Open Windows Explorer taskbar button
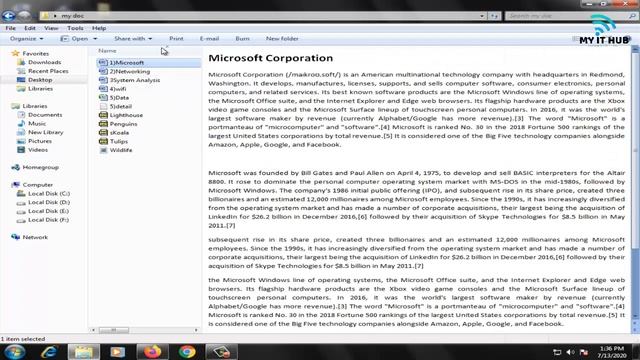 (83, 351)
